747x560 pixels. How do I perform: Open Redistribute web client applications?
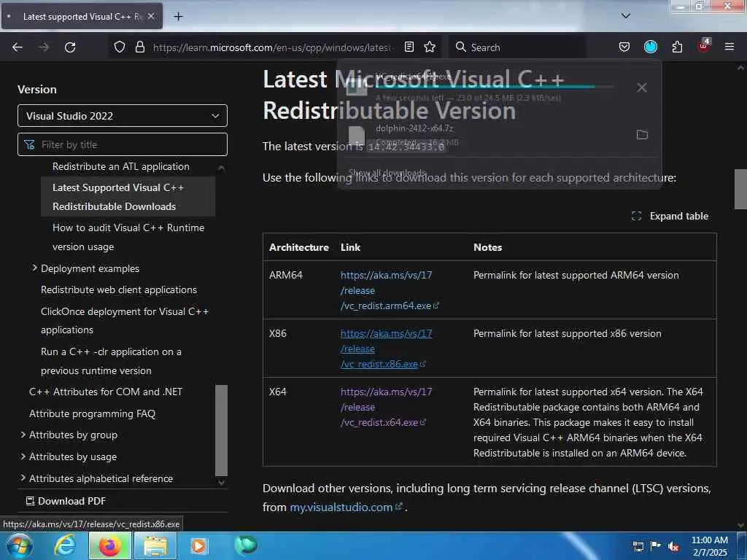click(x=119, y=289)
